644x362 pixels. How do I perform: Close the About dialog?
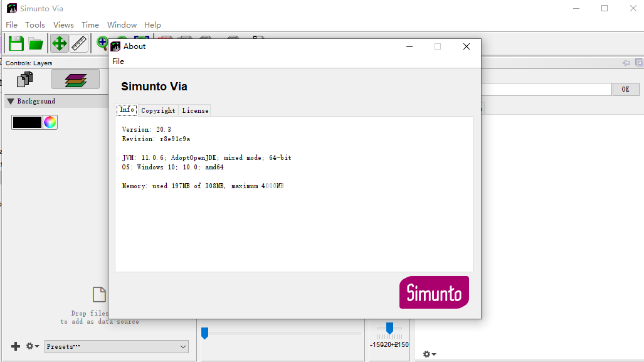click(467, 46)
